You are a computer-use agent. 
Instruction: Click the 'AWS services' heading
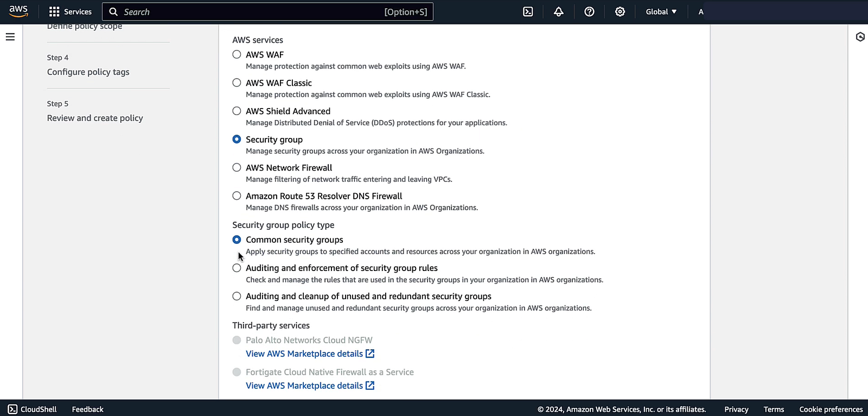click(258, 40)
